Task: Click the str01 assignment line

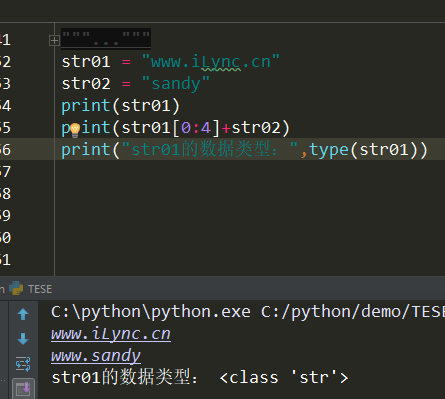Action: coord(171,62)
